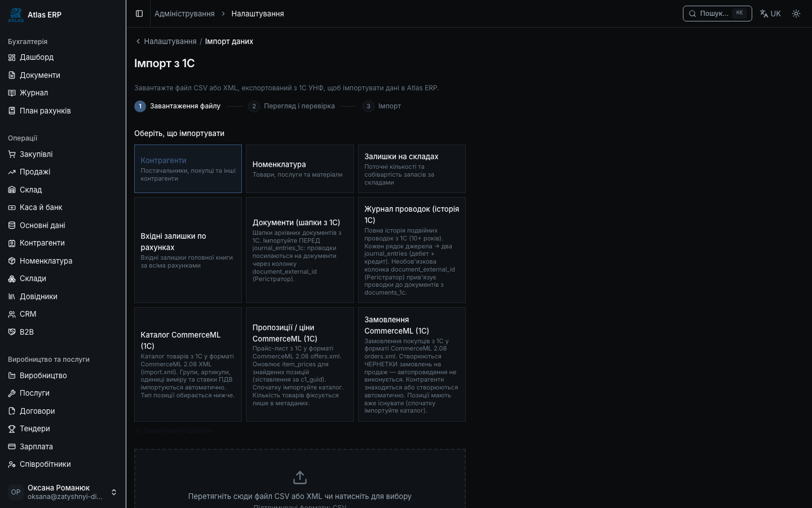
Task: Click the Виробництво factory icon
Action: 12,375
